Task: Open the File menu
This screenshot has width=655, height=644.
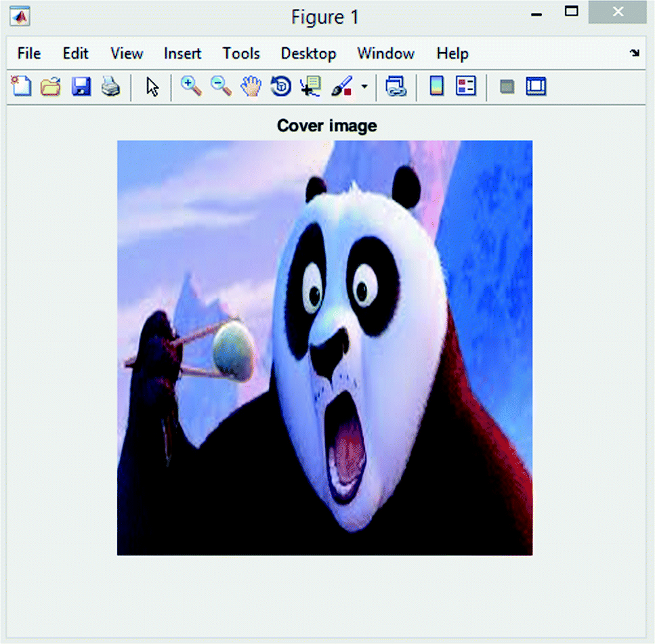Action: point(29,53)
